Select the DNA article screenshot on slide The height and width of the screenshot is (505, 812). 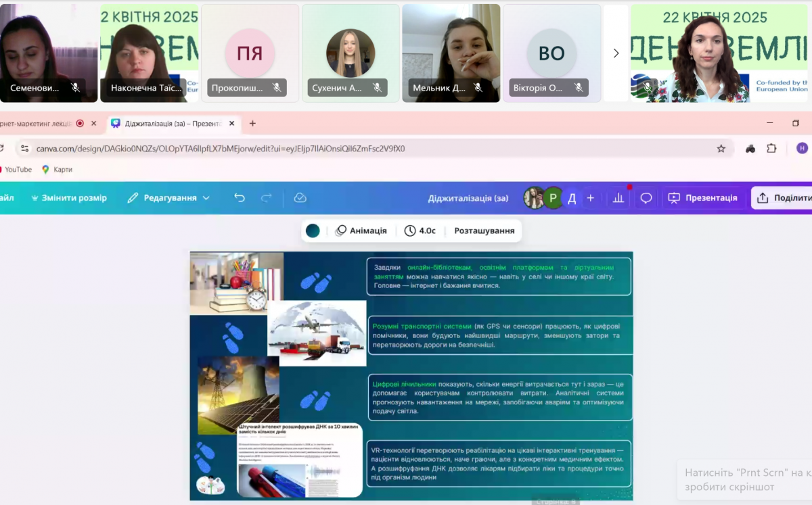click(x=300, y=460)
